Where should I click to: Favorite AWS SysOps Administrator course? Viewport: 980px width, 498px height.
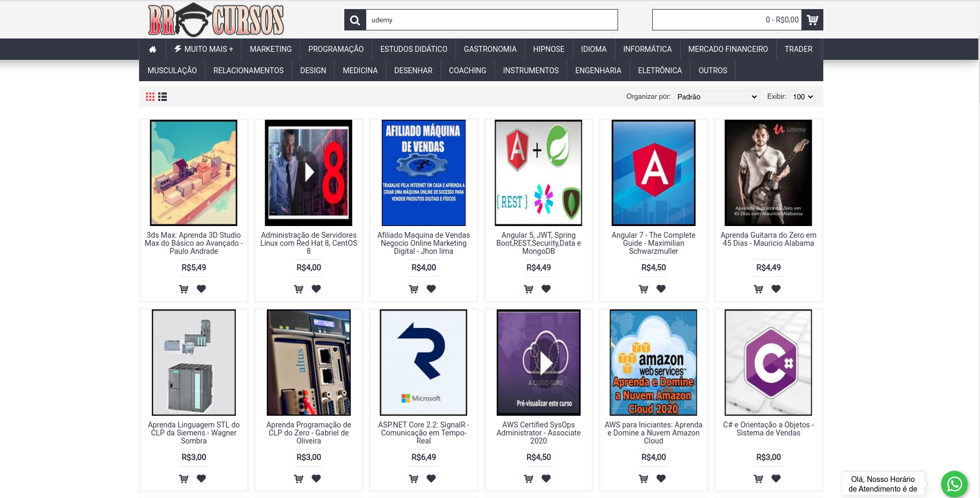(x=546, y=478)
